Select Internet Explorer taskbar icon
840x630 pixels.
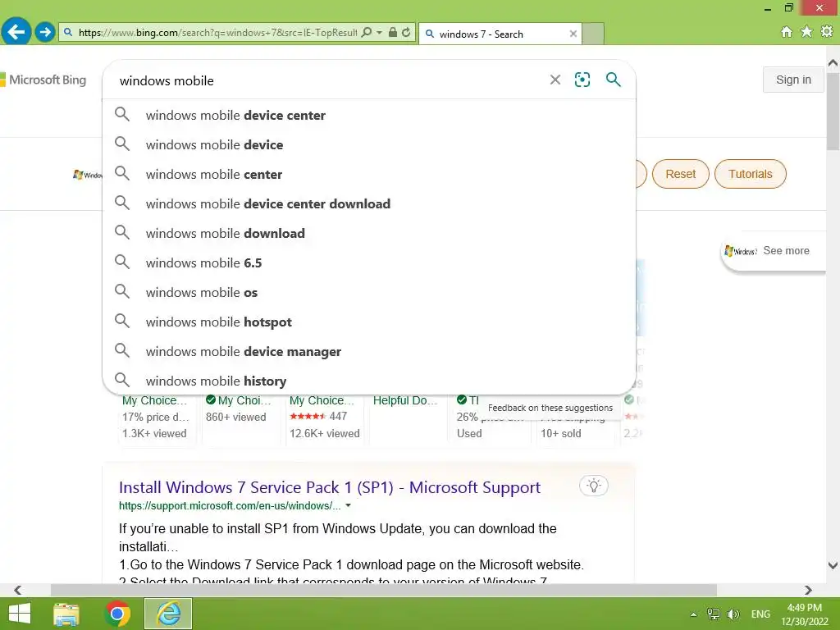168,614
